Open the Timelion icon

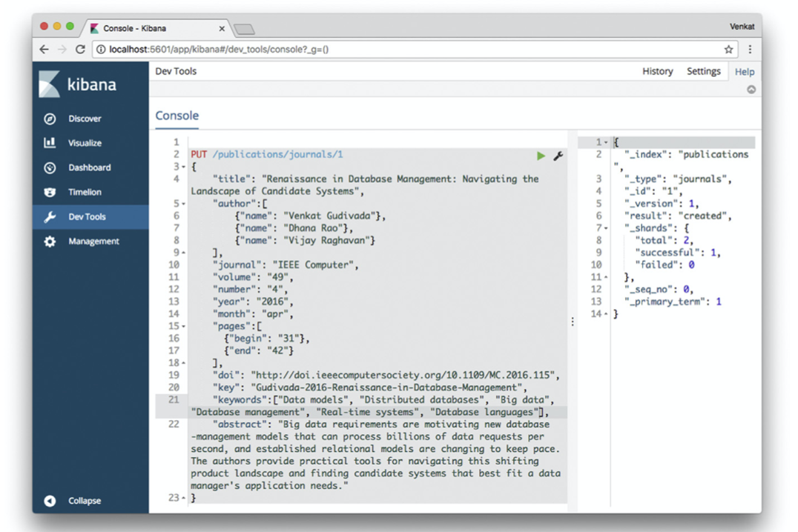pos(50,192)
